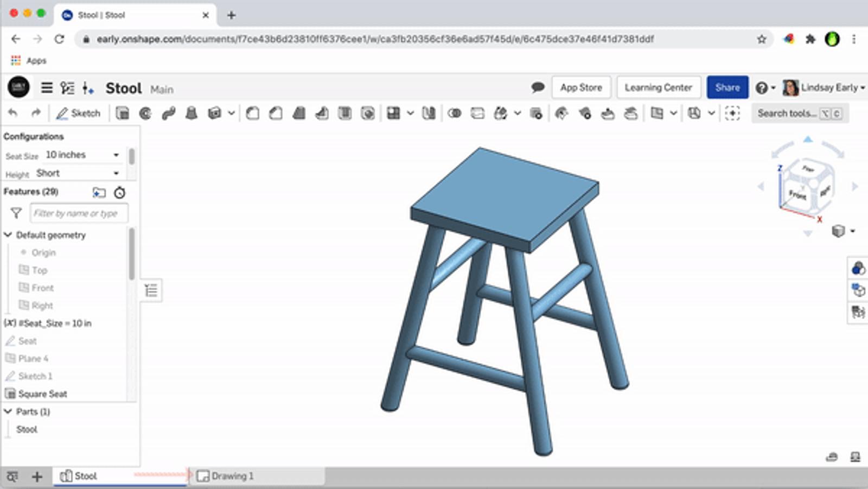The width and height of the screenshot is (868, 489).
Task: Toggle the feature filter funnel
Action: click(x=16, y=213)
